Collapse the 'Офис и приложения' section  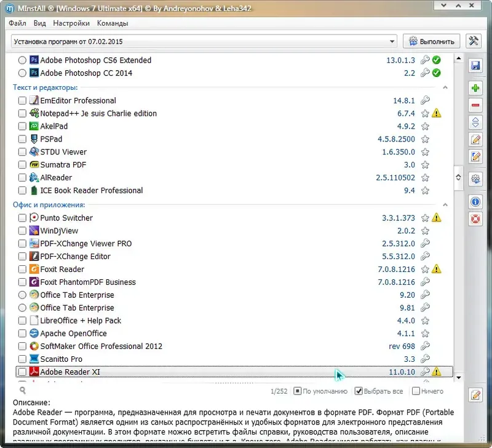445,205
